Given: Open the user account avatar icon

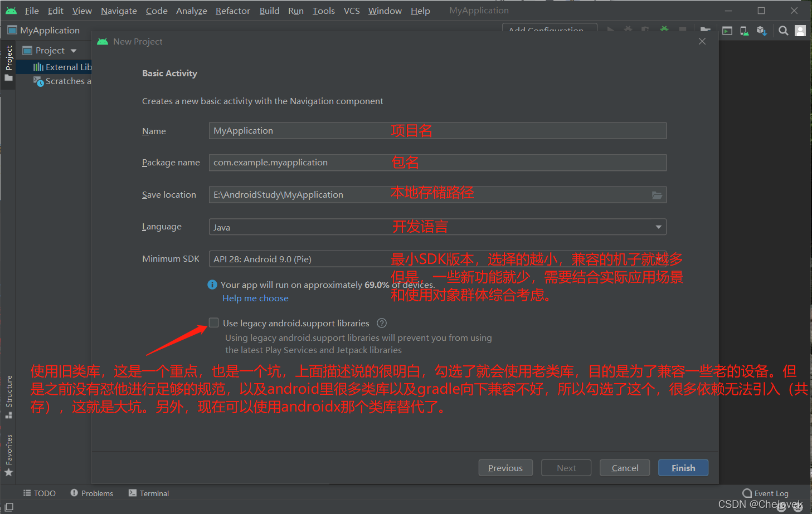Looking at the screenshot, I should [x=800, y=31].
